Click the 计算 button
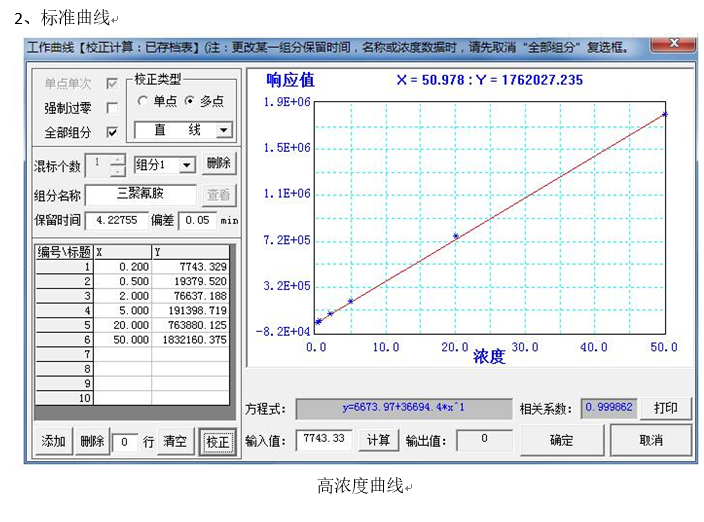Viewport: 704px width, 522px height. 378,440
